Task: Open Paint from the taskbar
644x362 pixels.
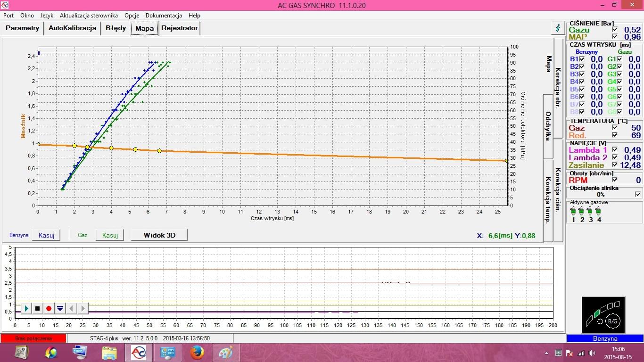Action: point(226,352)
